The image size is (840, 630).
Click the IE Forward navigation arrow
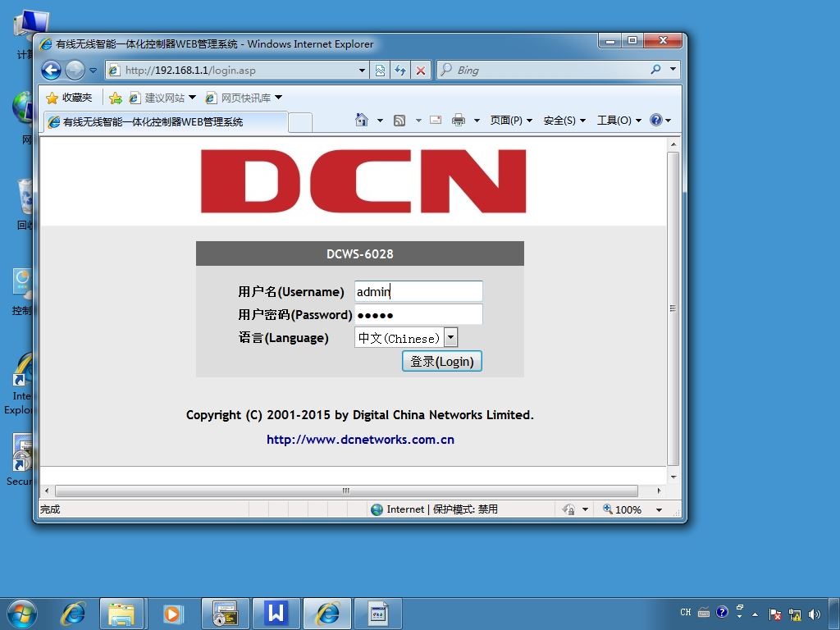pyautogui.click(x=75, y=71)
